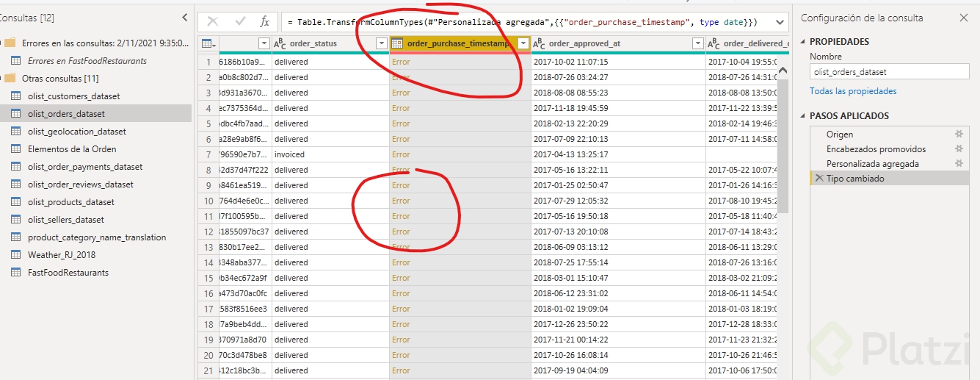Open the Todas las propiedades link
Screen dimensions: 980x380
(x=853, y=91)
